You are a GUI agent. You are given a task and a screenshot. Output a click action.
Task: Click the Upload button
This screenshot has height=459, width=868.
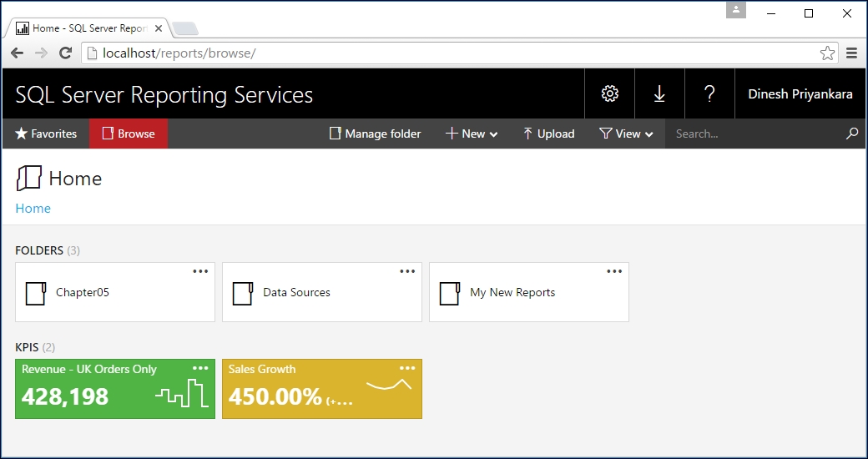548,134
